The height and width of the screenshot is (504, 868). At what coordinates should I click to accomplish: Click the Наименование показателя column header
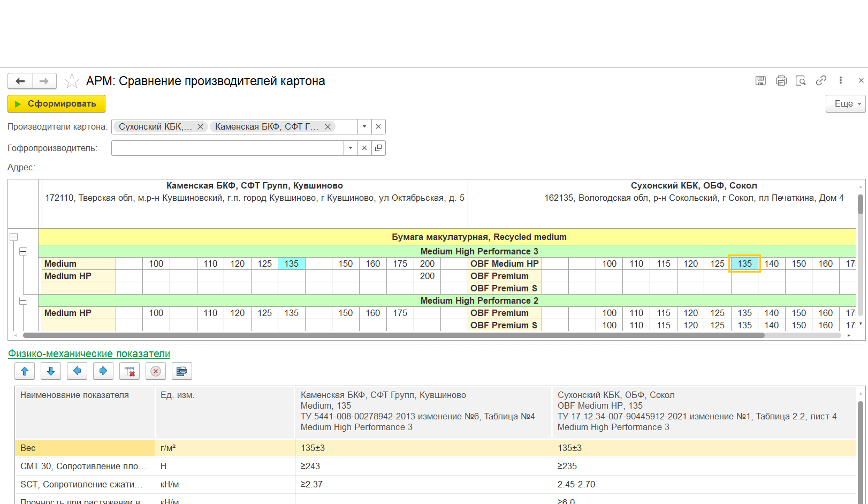(85, 412)
